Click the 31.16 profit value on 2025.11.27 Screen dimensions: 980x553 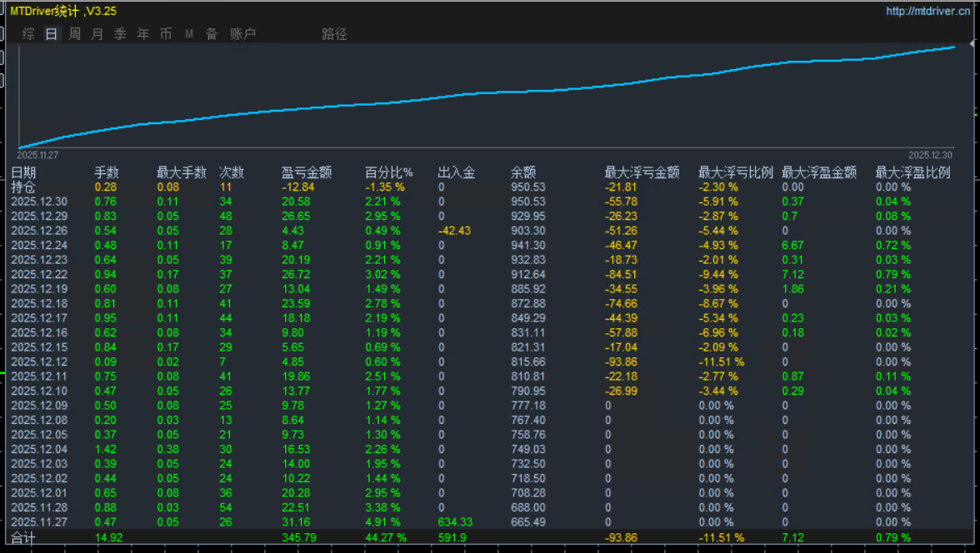296,522
